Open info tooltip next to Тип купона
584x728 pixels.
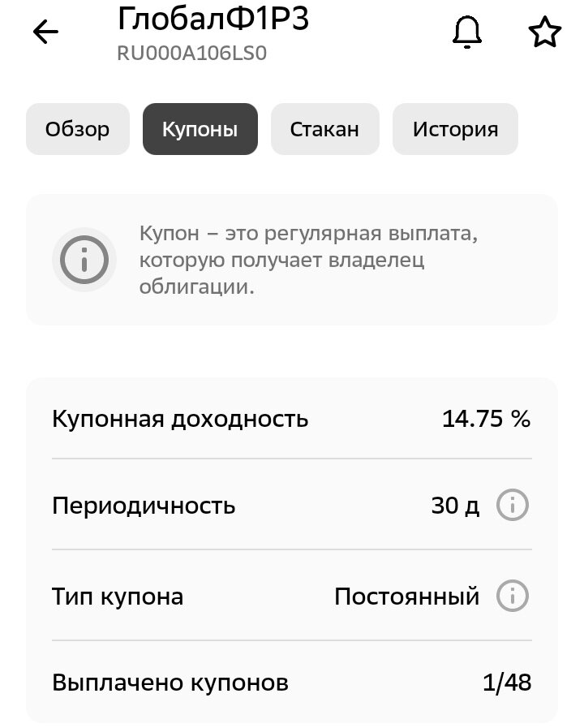tap(513, 596)
